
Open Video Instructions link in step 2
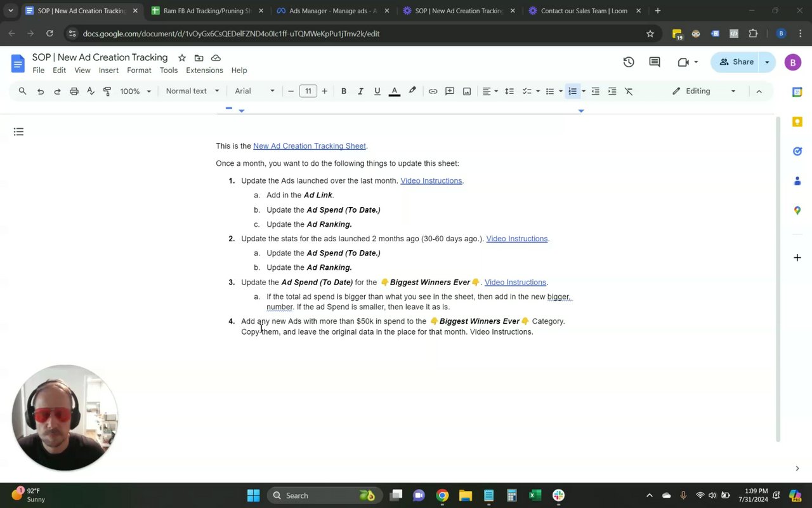tap(517, 239)
